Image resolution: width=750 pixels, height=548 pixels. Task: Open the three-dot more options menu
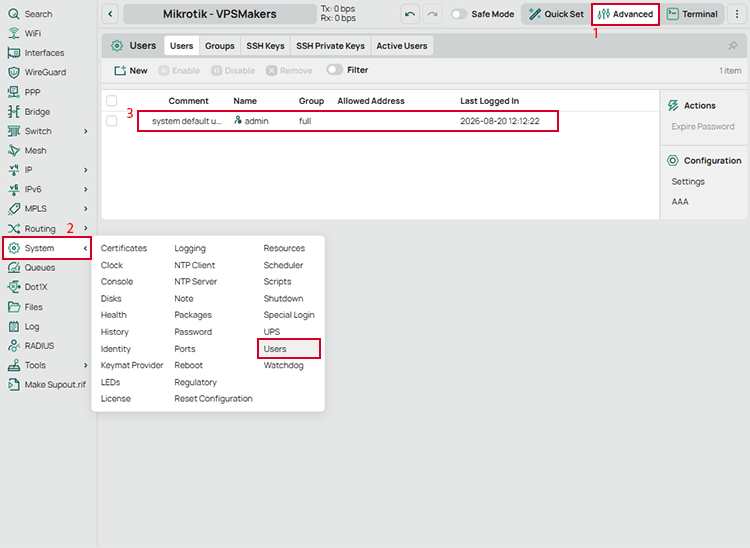click(737, 14)
